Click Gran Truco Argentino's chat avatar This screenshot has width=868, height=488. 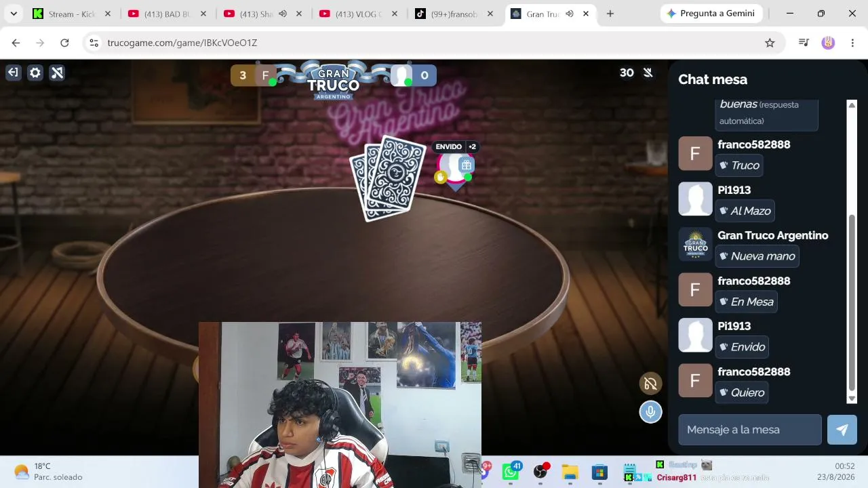[x=695, y=245]
